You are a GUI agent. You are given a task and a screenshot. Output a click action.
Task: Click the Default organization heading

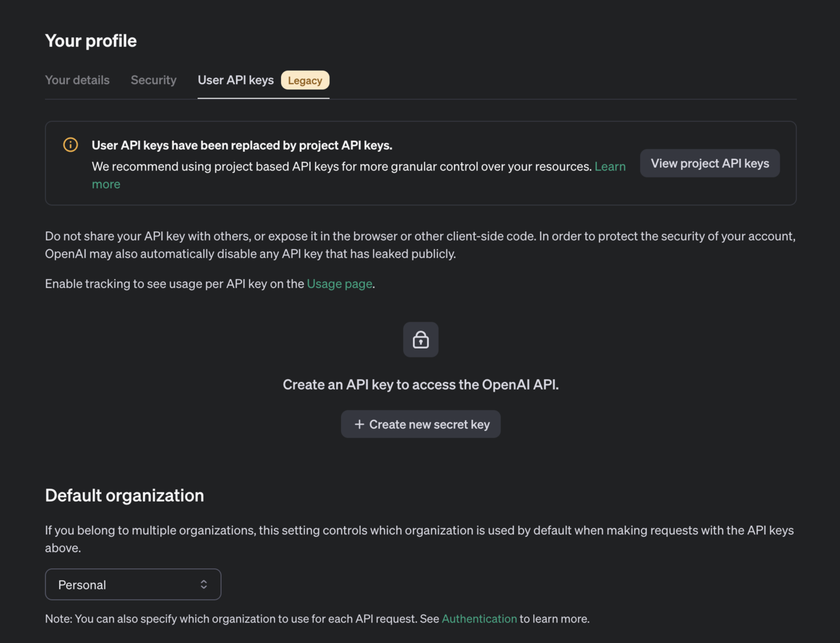(x=125, y=495)
